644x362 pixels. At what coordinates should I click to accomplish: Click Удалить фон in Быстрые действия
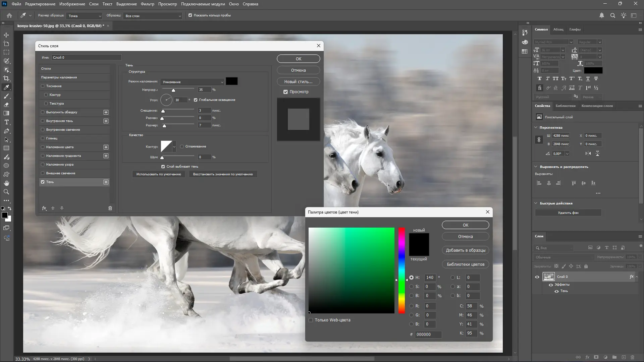click(569, 213)
